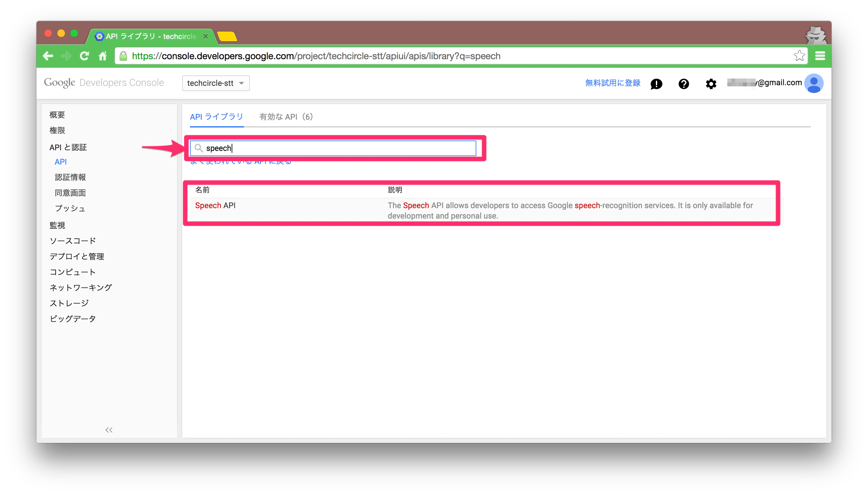Expand 監視 in the sidebar

(57, 225)
